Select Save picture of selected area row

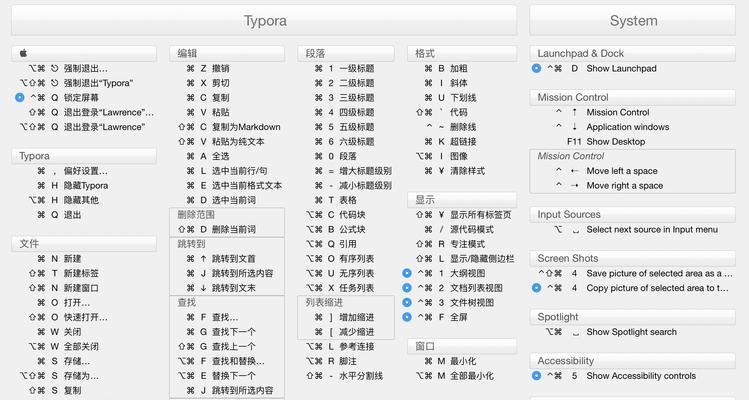click(x=635, y=273)
